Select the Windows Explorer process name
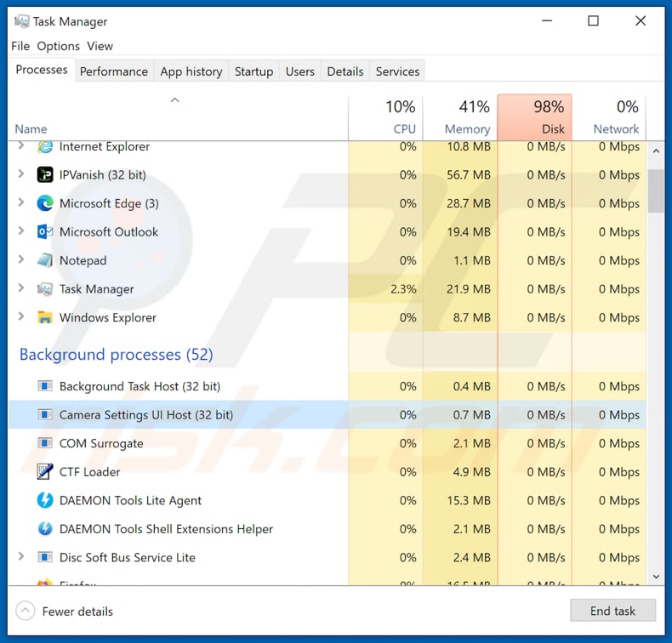This screenshot has height=643, width=672. click(x=107, y=317)
